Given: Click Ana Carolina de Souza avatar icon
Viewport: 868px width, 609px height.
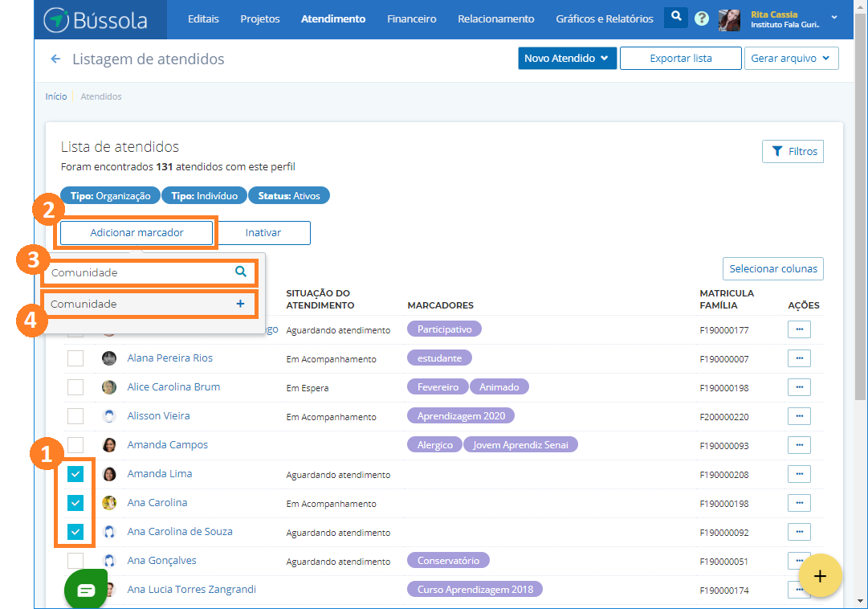Looking at the screenshot, I should [109, 531].
